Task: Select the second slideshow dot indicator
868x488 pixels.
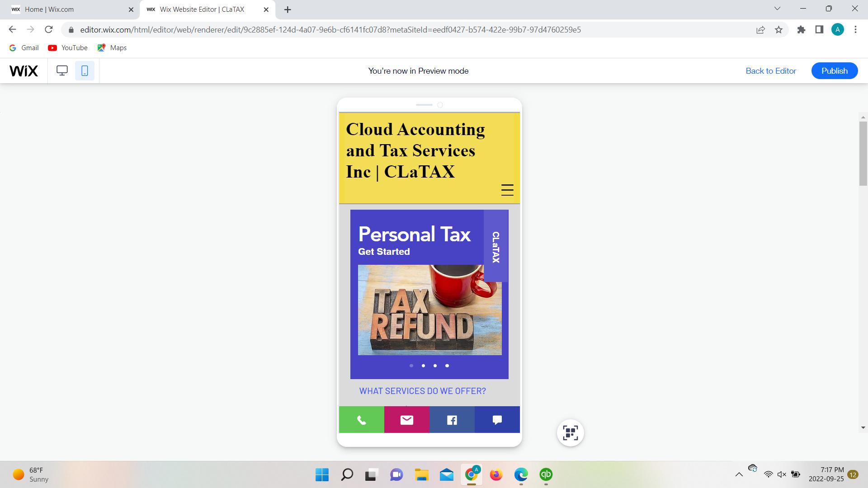Action: 423,366
